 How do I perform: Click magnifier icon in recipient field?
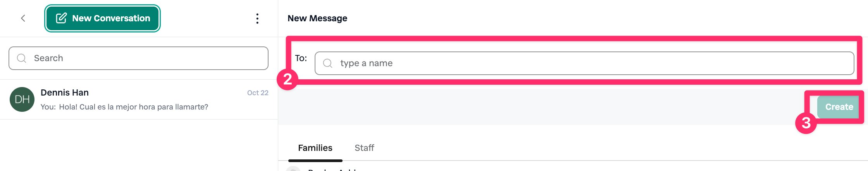click(x=327, y=63)
